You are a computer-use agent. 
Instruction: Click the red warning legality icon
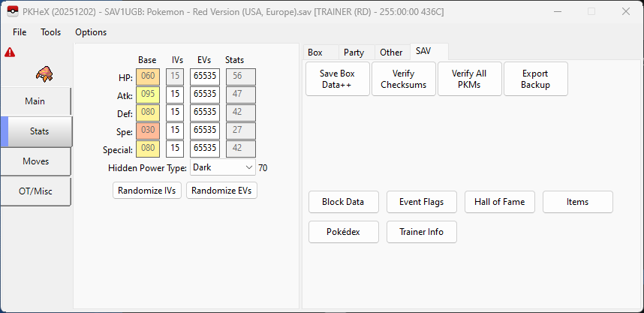(10, 53)
